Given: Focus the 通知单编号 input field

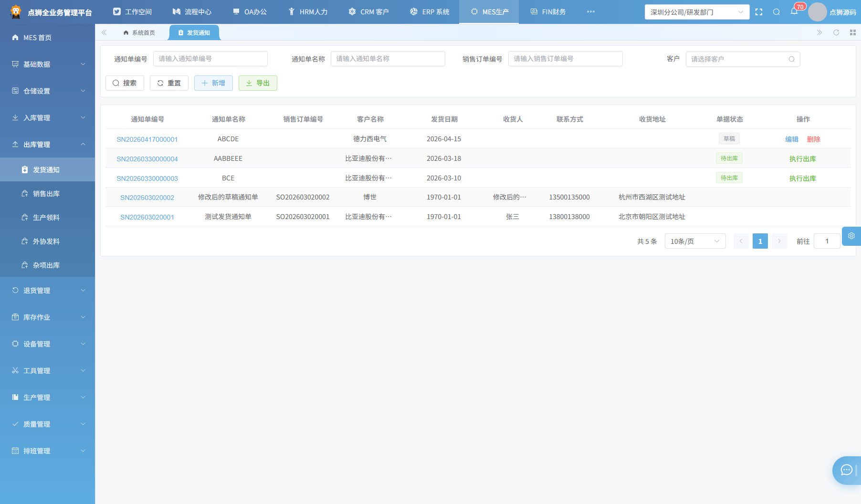Looking at the screenshot, I should pos(210,59).
